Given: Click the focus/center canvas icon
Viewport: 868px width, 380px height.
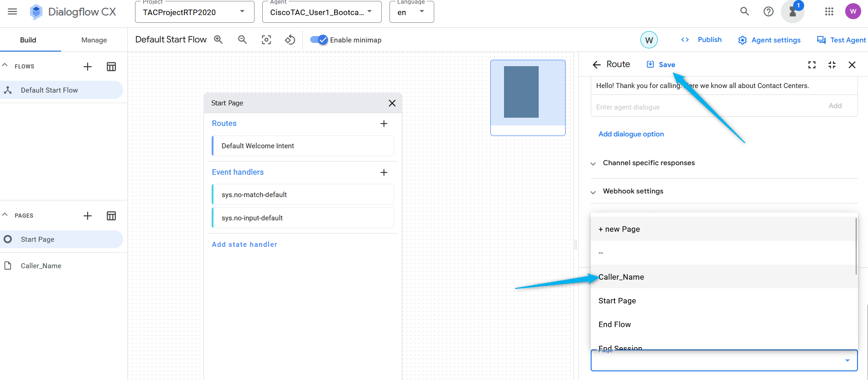Looking at the screenshot, I should (266, 40).
